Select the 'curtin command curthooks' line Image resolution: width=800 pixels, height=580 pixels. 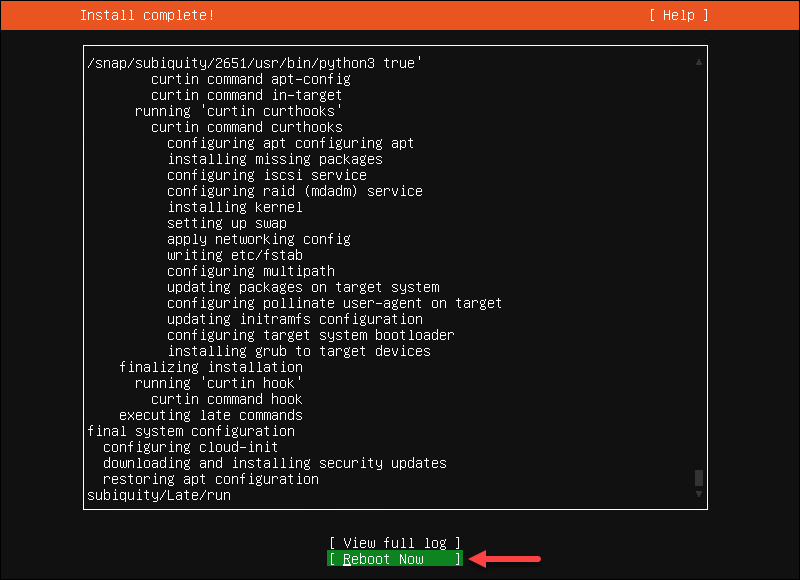point(246,128)
